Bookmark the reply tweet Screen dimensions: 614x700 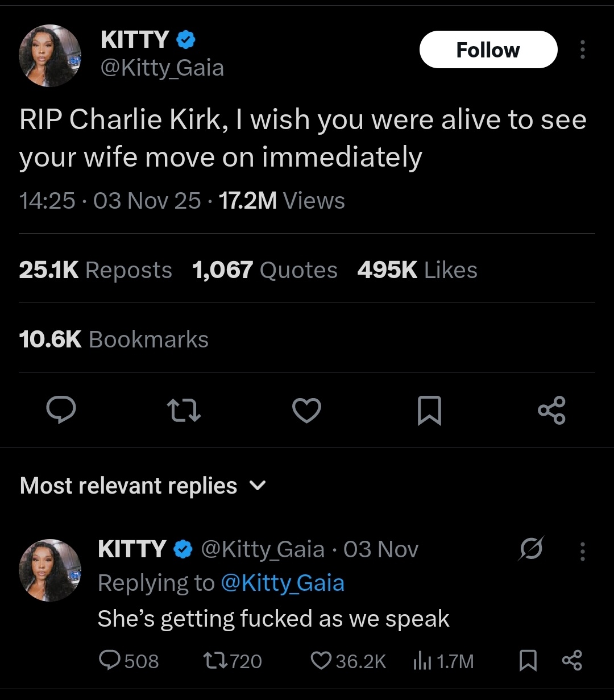pyautogui.click(x=528, y=661)
